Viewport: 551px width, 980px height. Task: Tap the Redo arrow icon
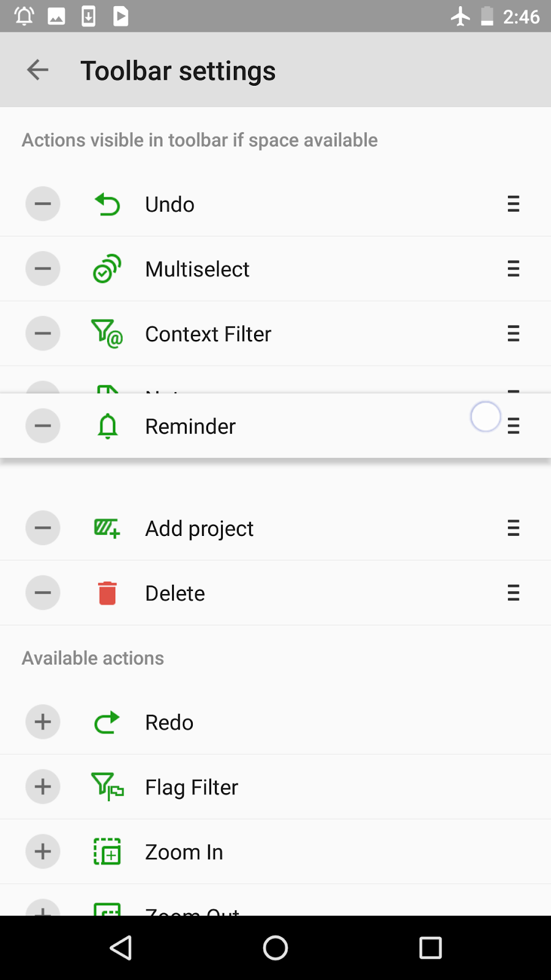point(107,722)
